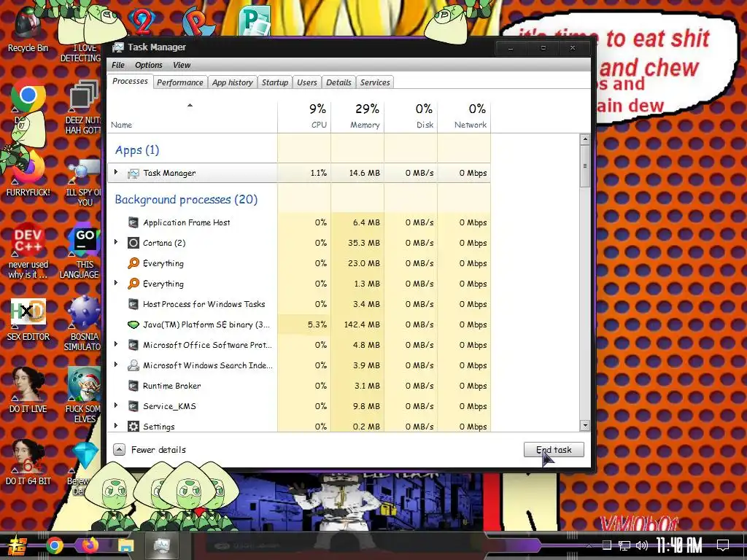The width and height of the screenshot is (747, 560).
Task: Click the process list scrollbar thumb
Action: tap(585, 166)
